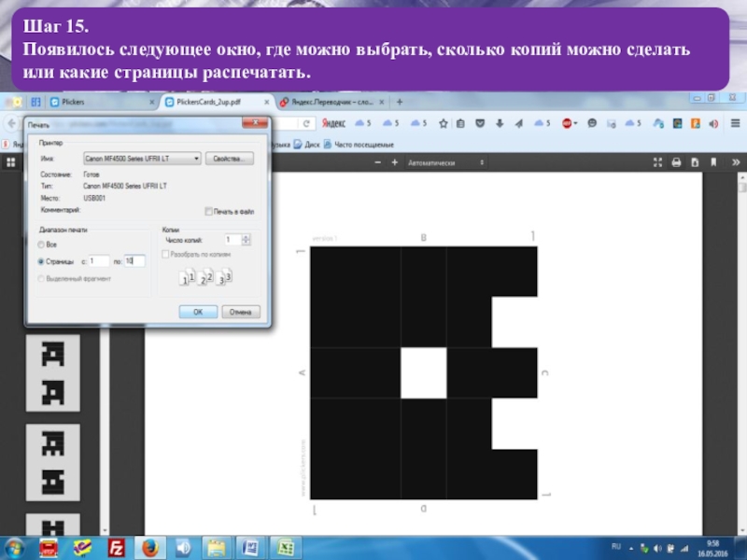Go back with the Firefox back arrow

[x=11, y=124]
